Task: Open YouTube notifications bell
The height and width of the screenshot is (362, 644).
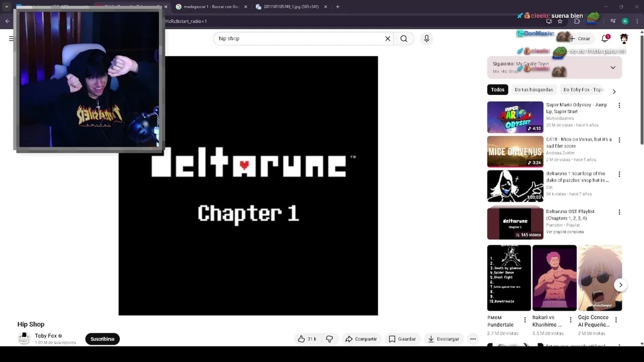Action: 605,38
